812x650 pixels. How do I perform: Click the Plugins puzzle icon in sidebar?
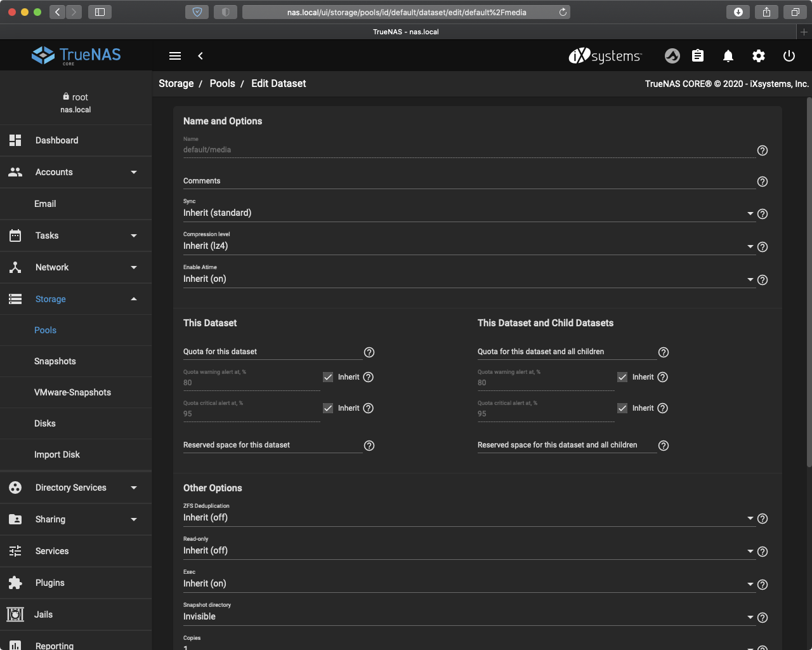point(15,583)
